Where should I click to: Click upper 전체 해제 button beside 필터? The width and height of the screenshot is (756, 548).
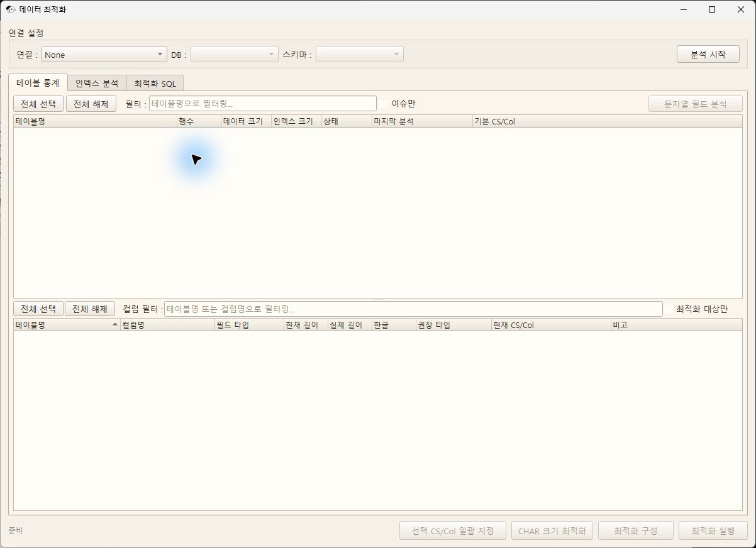[x=91, y=104]
